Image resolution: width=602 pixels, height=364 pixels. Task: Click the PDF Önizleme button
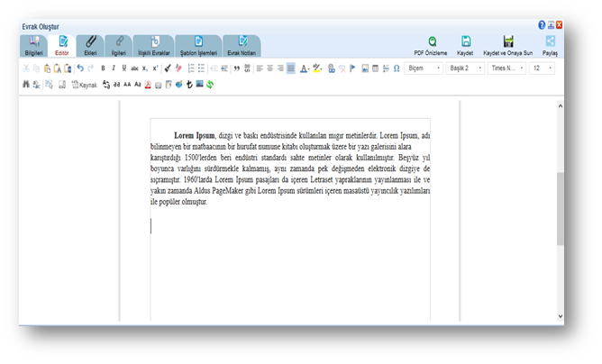pos(431,46)
